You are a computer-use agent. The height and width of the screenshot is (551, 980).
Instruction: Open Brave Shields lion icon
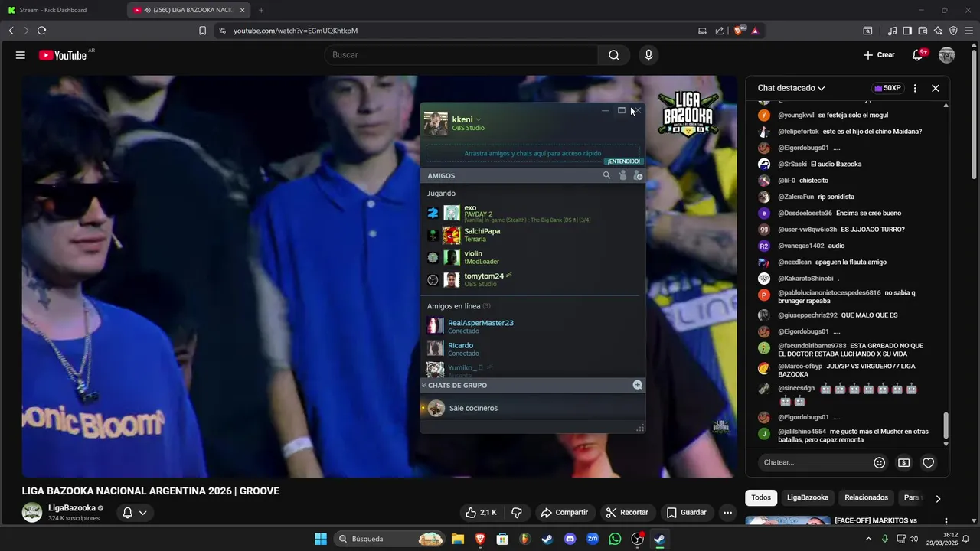tap(738, 31)
